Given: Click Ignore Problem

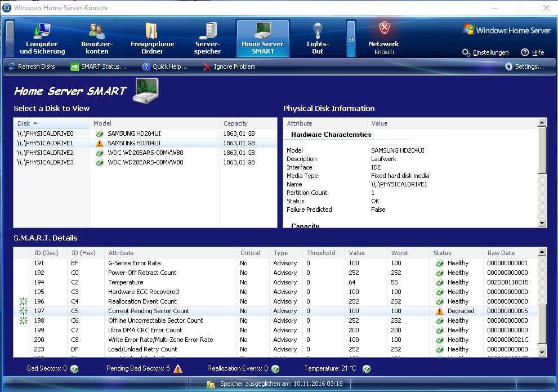Looking at the screenshot, I should [x=229, y=66].
